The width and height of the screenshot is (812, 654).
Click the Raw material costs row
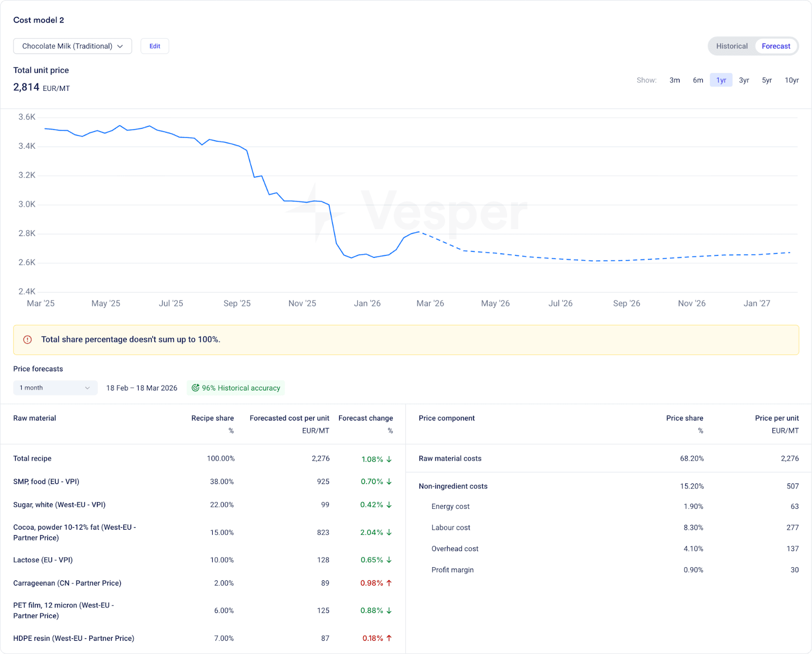click(x=450, y=459)
